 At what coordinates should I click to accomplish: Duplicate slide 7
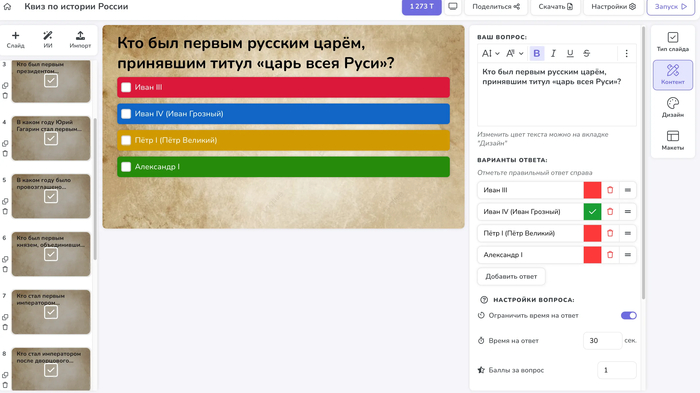[5, 317]
